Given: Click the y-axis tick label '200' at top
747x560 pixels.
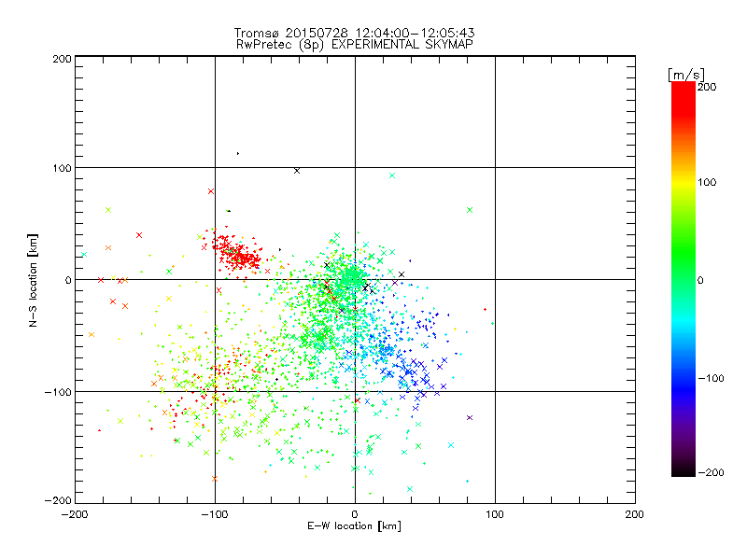Looking at the screenshot, I should [x=62, y=59].
